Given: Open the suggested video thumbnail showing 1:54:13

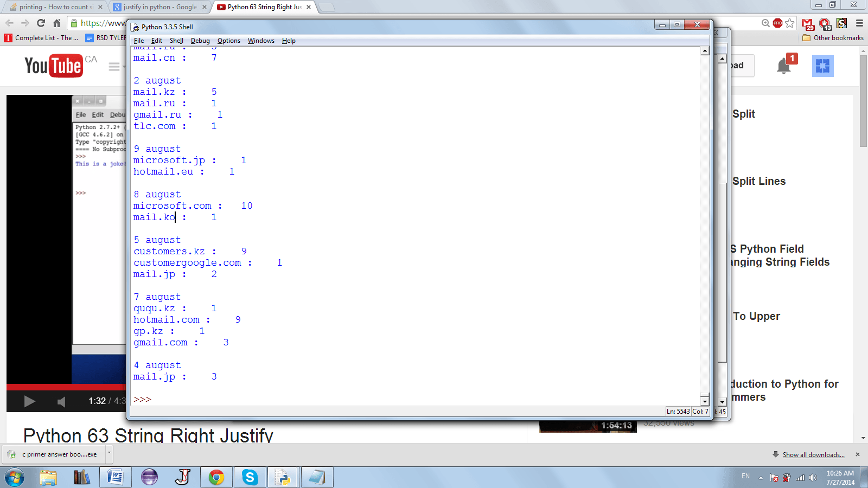Looking at the screenshot, I should click(x=588, y=426).
